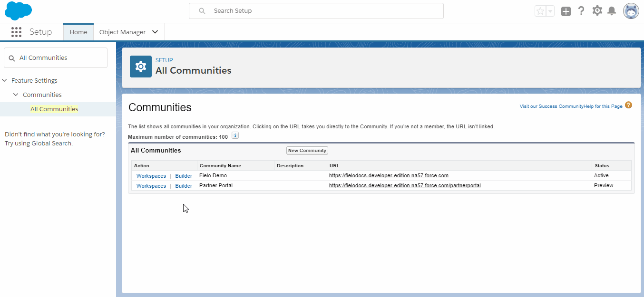
Task: Click the New Community button
Action: click(x=307, y=150)
